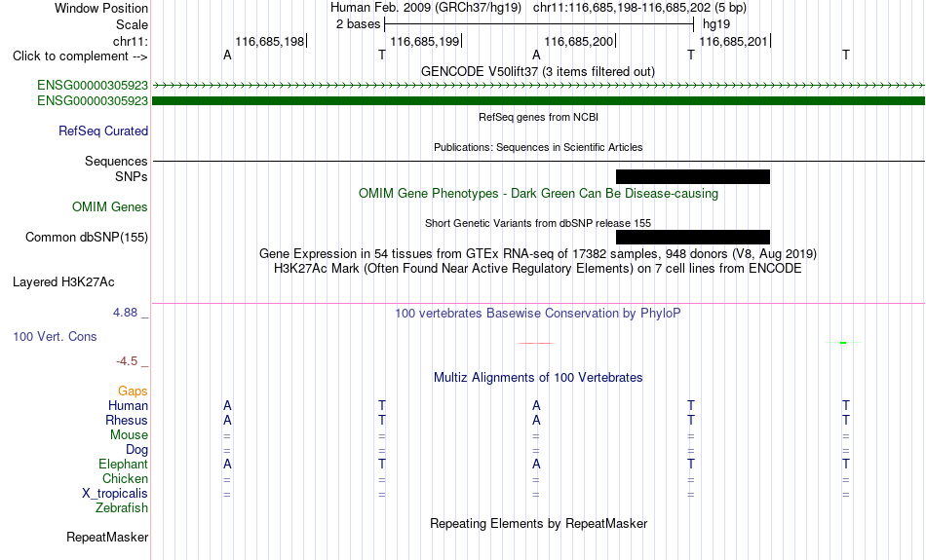Click the black Common dbSNP(155) variant item

point(693,237)
